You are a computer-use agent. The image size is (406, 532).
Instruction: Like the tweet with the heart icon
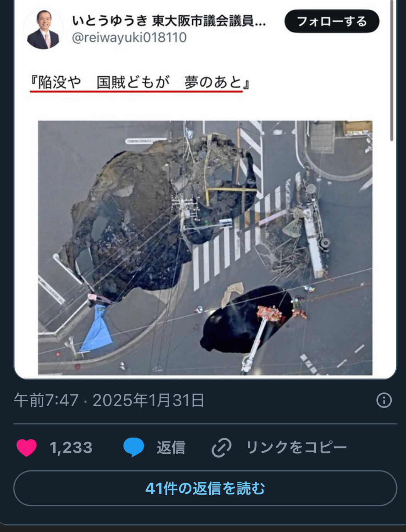[x=27, y=448]
